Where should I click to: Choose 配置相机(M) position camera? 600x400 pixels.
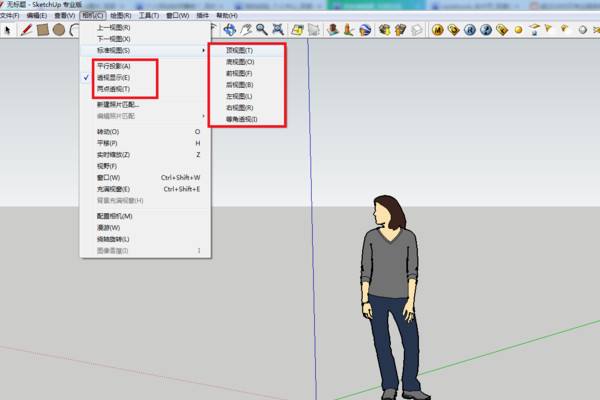tap(114, 216)
